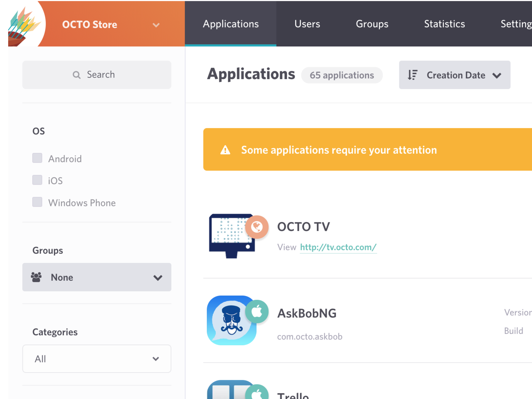Expand the Categories All dropdown
532x399 pixels.
point(97,359)
